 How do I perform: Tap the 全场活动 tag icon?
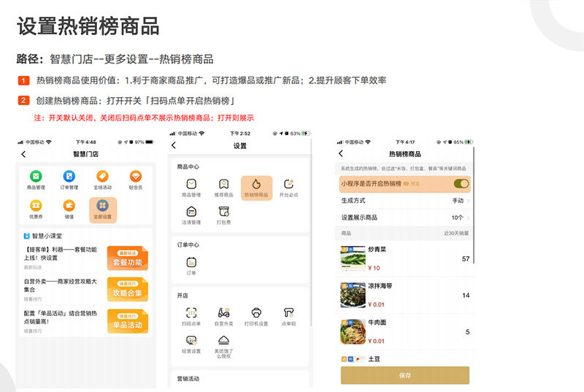click(x=102, y=176)
